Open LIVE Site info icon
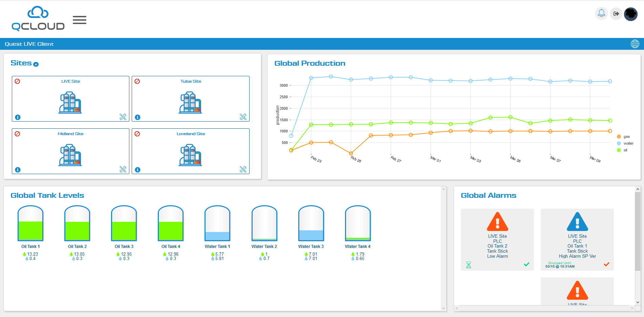This screenshot has height=317, width=644. click(x=18, y=117)
